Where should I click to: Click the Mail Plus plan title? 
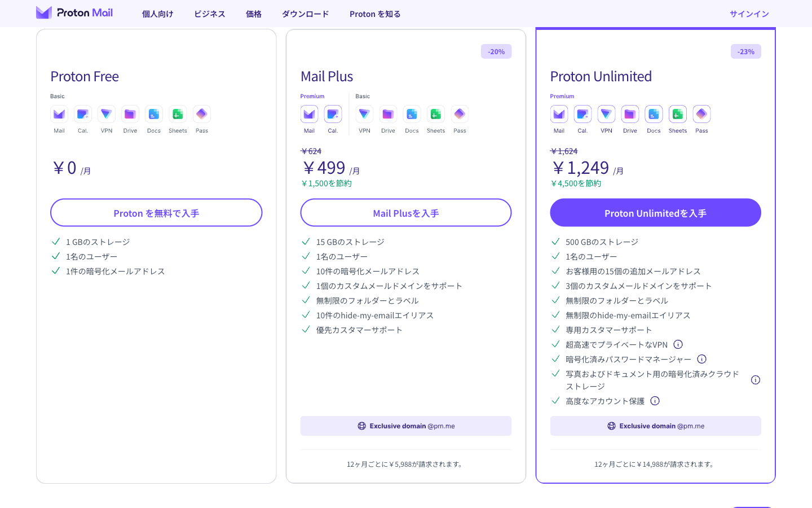(x=327, y=76)
